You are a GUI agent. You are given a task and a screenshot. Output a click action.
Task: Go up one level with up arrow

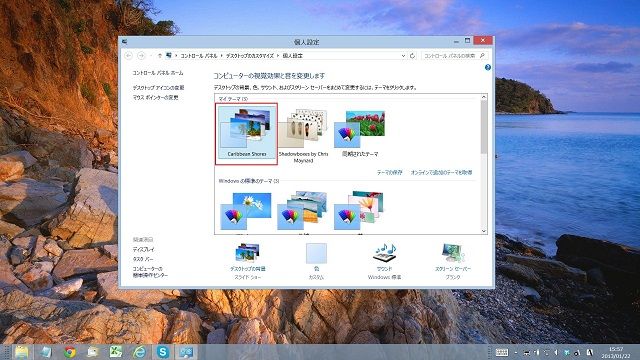click(160, 56)
